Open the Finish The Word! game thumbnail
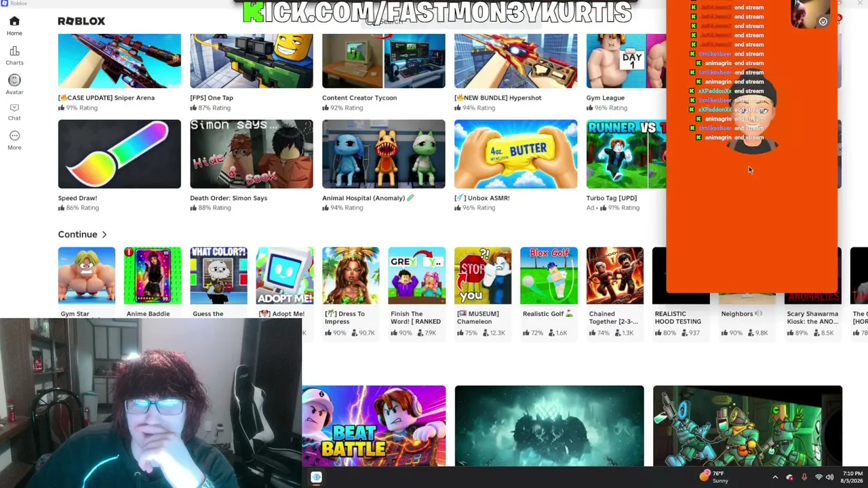This screenshot has height=488, width=868. 416,276
